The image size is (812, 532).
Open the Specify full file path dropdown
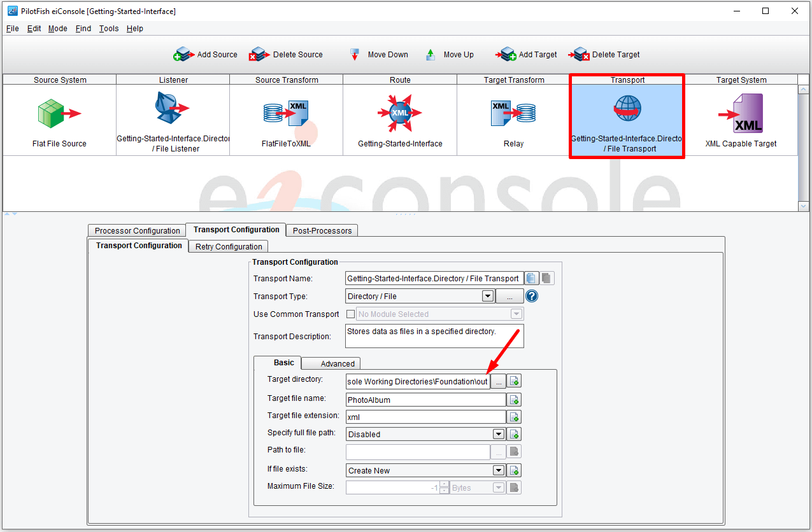(499, 434)
